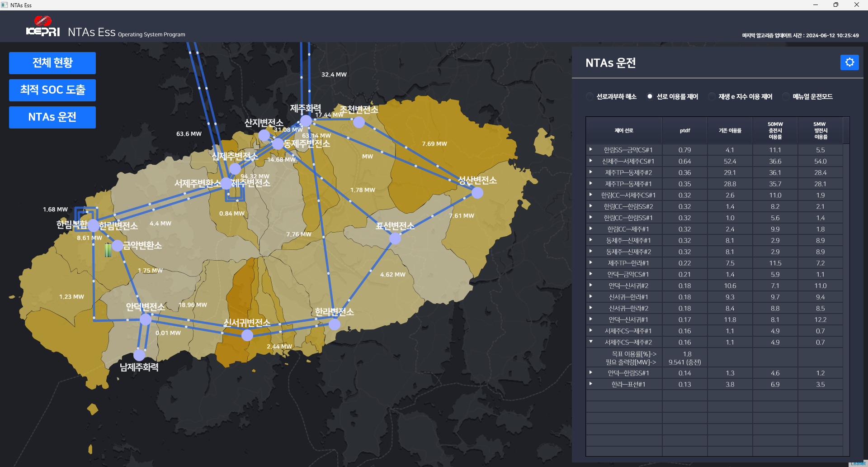Viewport: 868px width, 467px height.
Task: Expand the 한림CC—서제주CS#1 row
Action: (x=590, y=195)
